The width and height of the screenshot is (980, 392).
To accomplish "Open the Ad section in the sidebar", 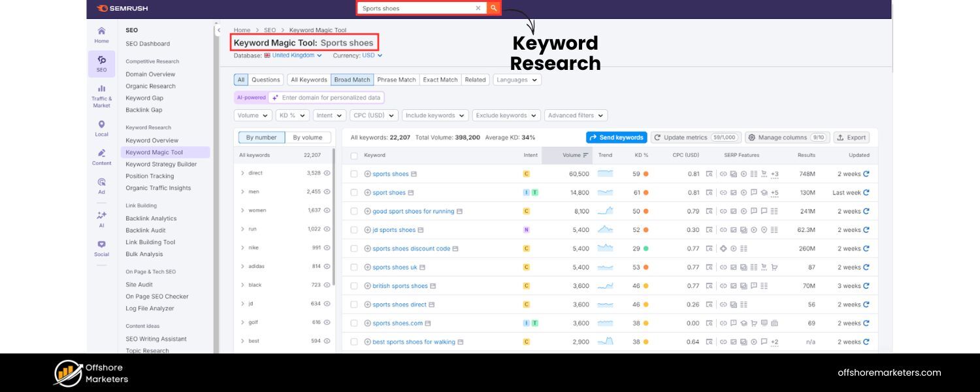I will point(101,186).
